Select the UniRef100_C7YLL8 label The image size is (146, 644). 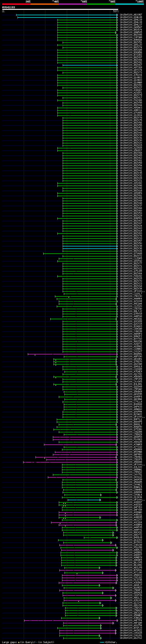click(131, 402)
